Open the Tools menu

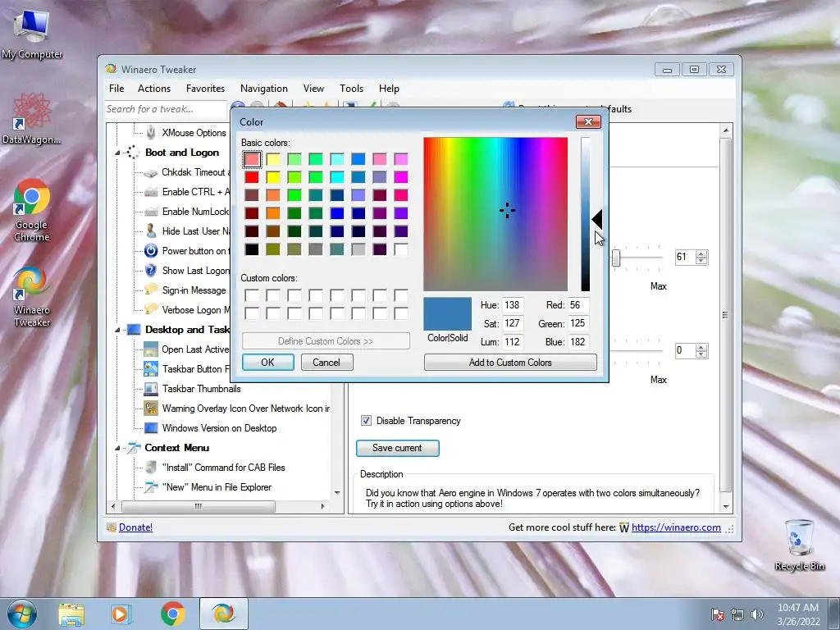tap(351, 89)
